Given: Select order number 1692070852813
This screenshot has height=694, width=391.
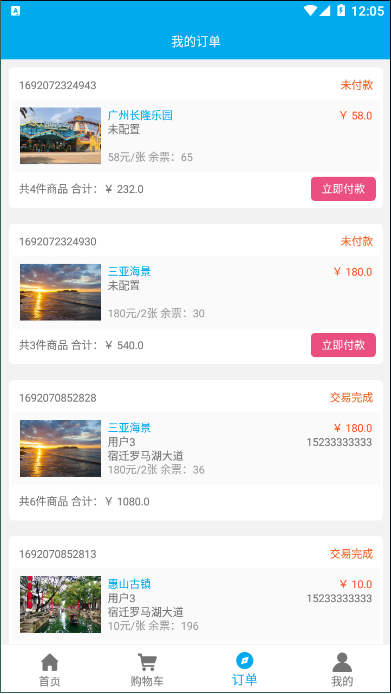Looking at the screenshot, I should (x=58, y=554).
